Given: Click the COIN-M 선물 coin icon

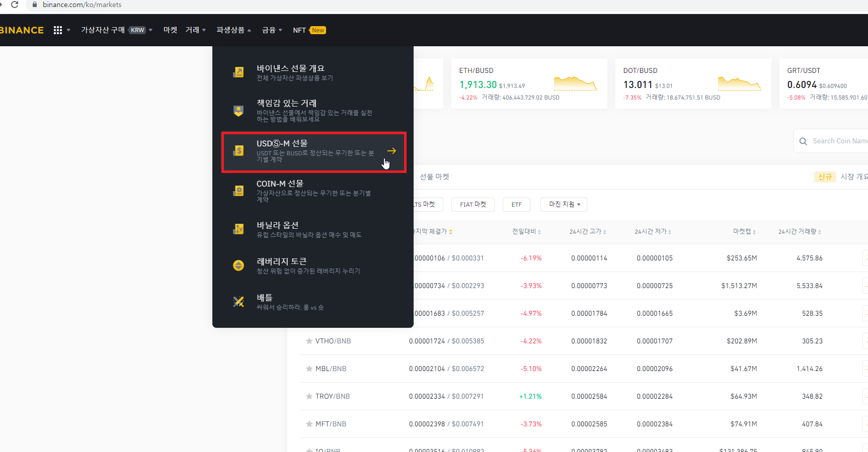Looking at the screenshot, I should [239, 191].
